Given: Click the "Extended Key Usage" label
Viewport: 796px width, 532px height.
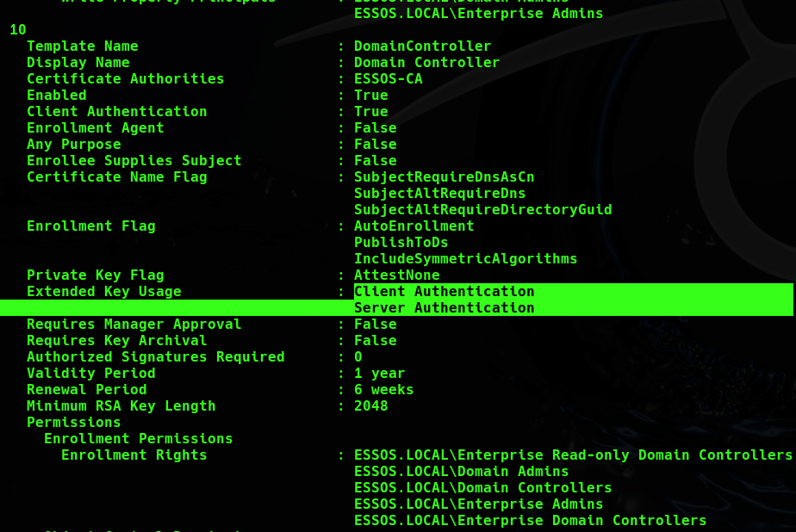Looking at the screenshot, I should coord(103,292).
